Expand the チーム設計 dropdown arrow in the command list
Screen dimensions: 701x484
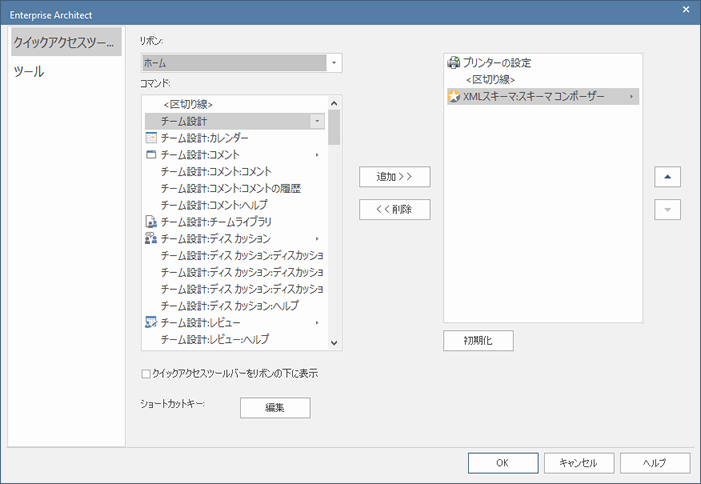(x=317, y=121)
